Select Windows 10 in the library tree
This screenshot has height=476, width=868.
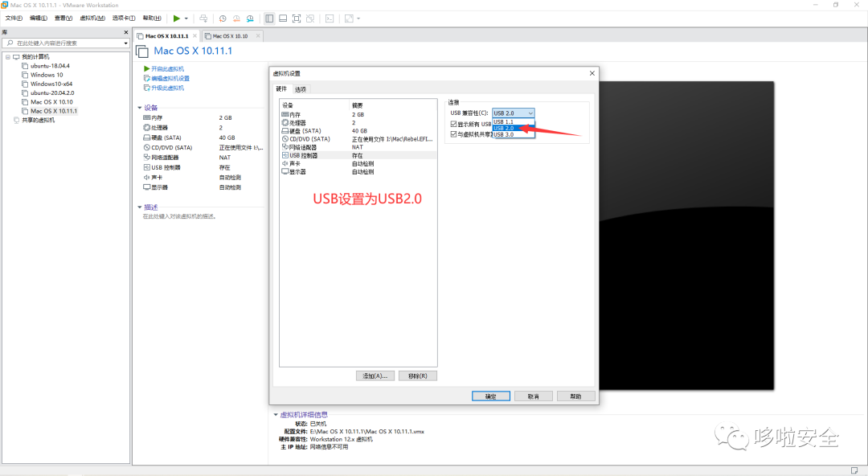[47, 75]
